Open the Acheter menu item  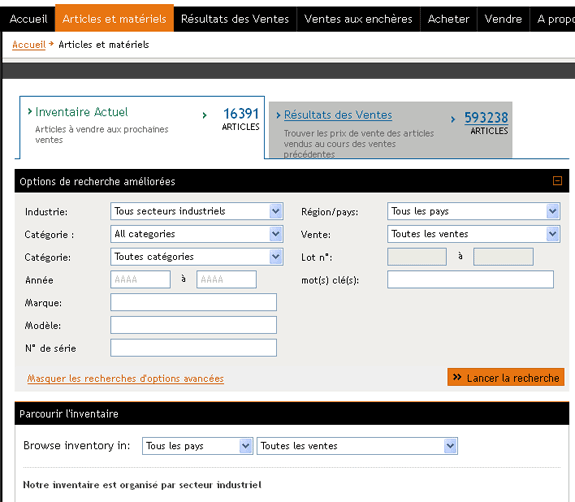tap(448, 19)
